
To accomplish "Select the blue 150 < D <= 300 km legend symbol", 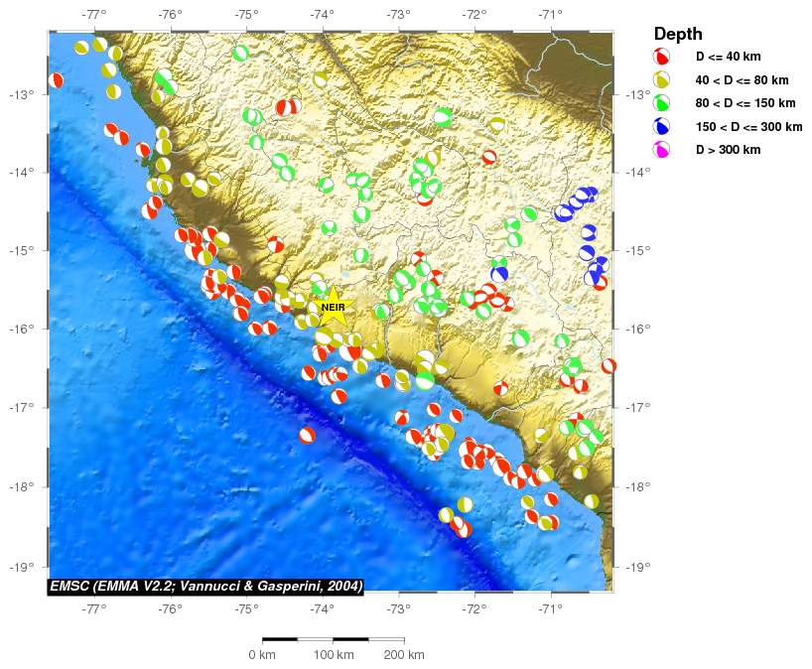I will click(662, 126).
